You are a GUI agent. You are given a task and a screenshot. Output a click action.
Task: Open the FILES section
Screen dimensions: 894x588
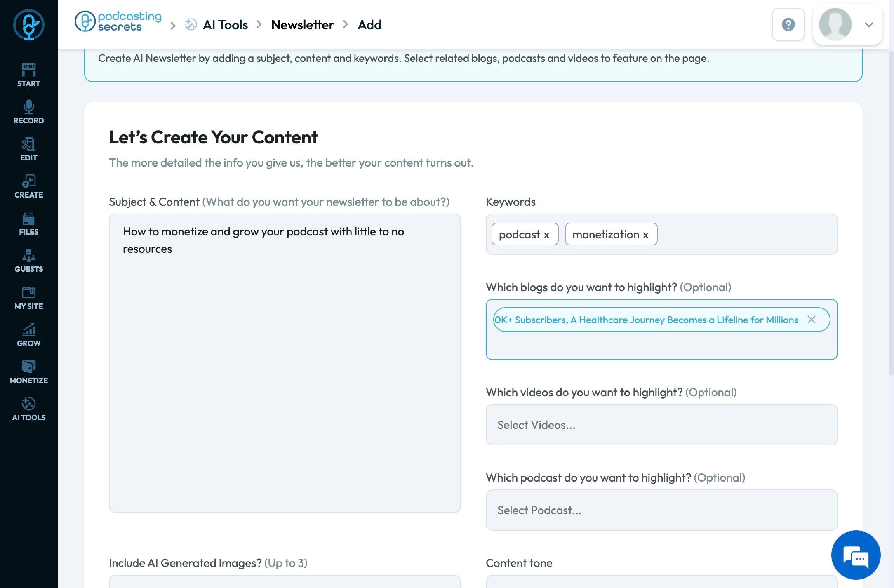[x=28, y=223]
